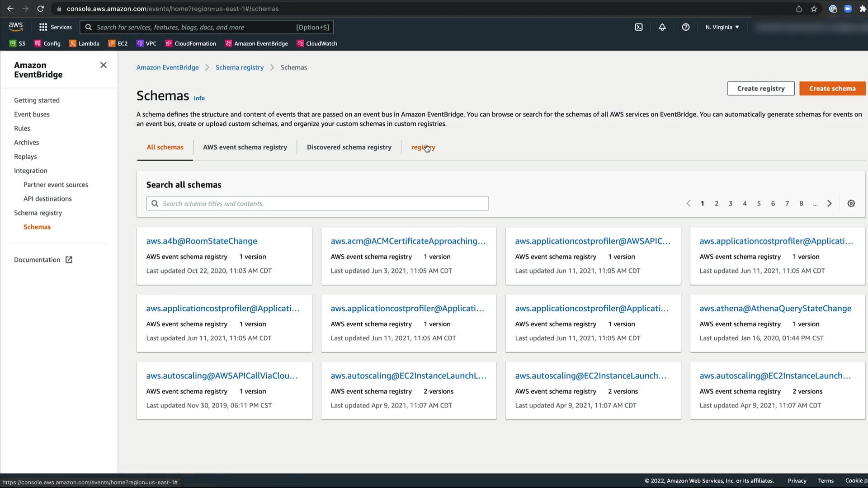Open CloudWatch bookmark shortcut
This screenshot has height=488, width=868.
(317, 43)
